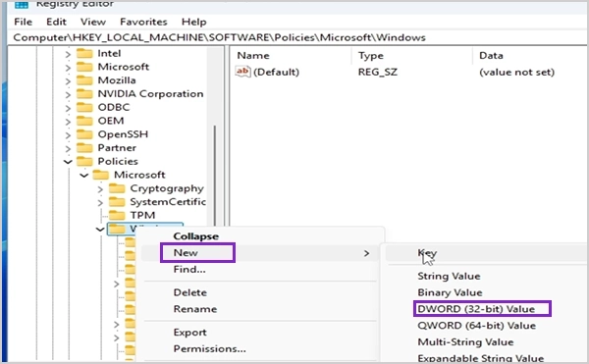The image size is (589, 364).
Task: Click the ODBC folder icon
Action: coord(84,107)
